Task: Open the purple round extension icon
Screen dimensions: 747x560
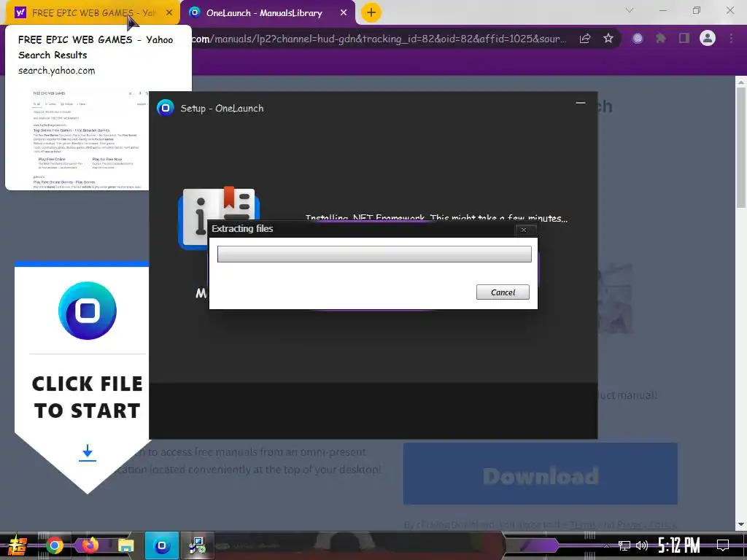Action: point(638,39)
